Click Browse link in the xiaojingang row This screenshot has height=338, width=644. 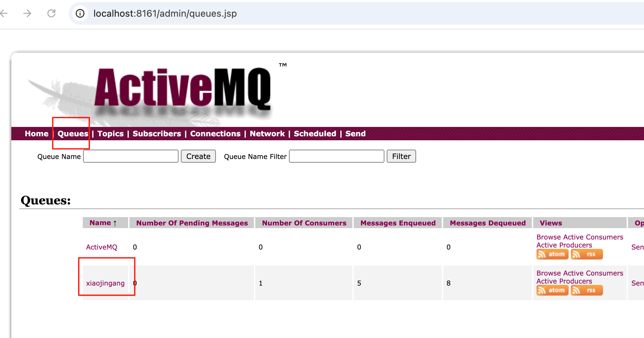[x=549, y=273]
